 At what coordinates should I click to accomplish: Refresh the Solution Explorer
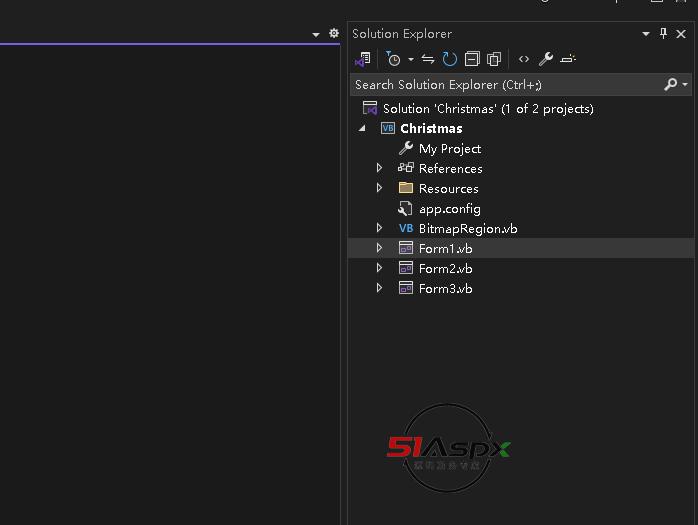(450, 59)
